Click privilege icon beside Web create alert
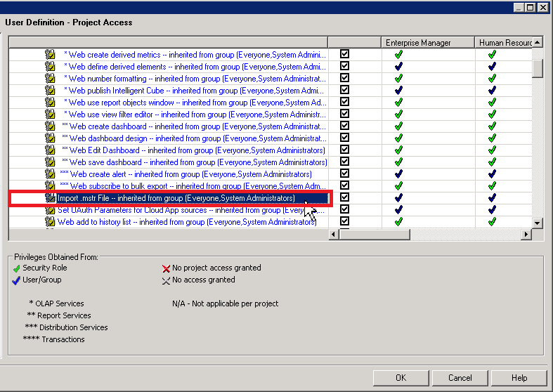Viewport: 553px width, 392px height. tap(50, 174)
